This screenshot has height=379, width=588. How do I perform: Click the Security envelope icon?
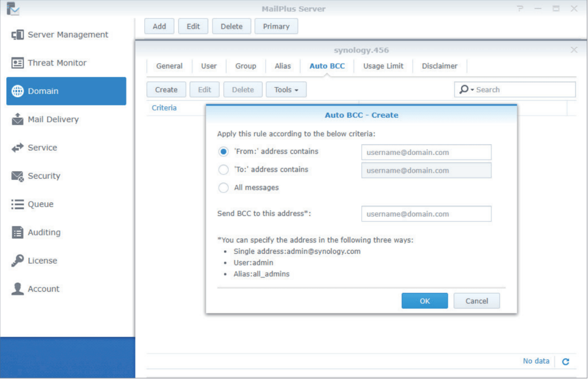(x=18, y=176)
